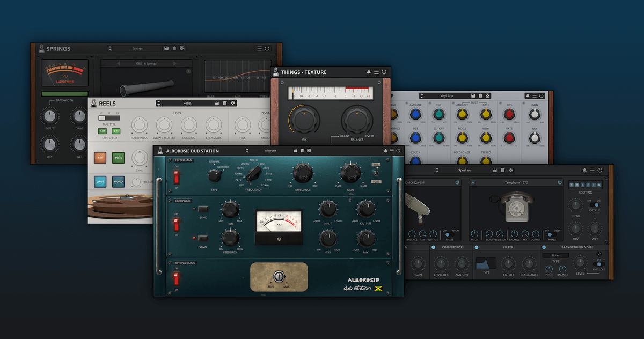Click Alborosie Dub Station flask logo

[x=160, y=151]
